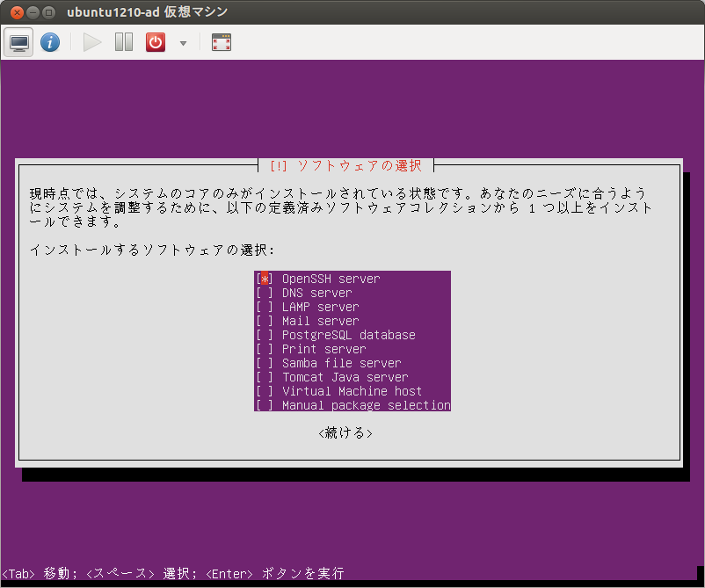705x588 pixels.
Task: Pause the virtual machine with the pause icon
Action: pyautogui.click(x=123, y=41)
